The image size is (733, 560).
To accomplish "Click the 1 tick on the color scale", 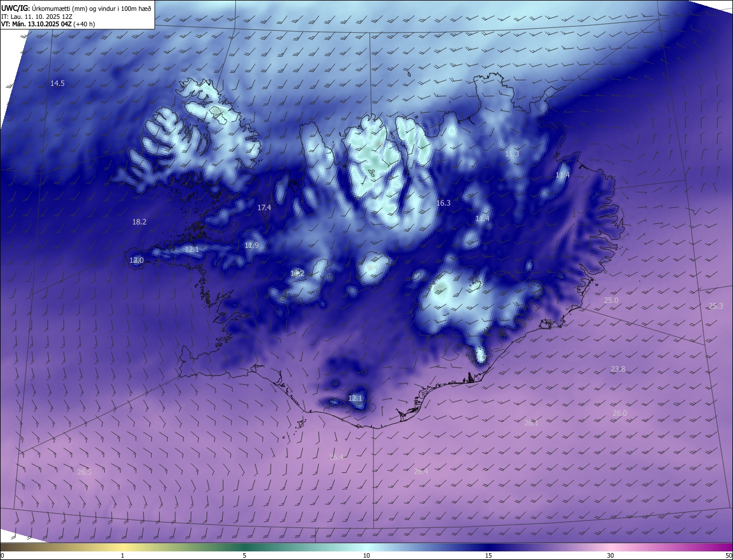I will (x=123, y=555).
